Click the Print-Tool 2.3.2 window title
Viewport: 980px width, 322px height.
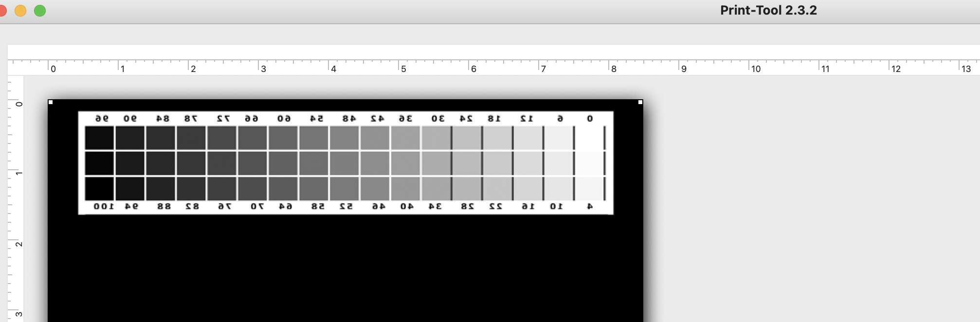click(768, 10)
